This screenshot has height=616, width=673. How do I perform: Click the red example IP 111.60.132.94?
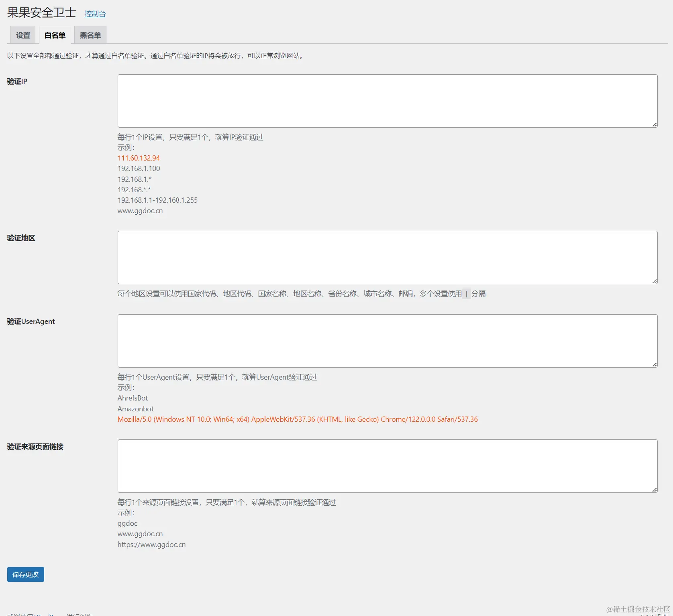pyautogui.click(x=139, y=158)
